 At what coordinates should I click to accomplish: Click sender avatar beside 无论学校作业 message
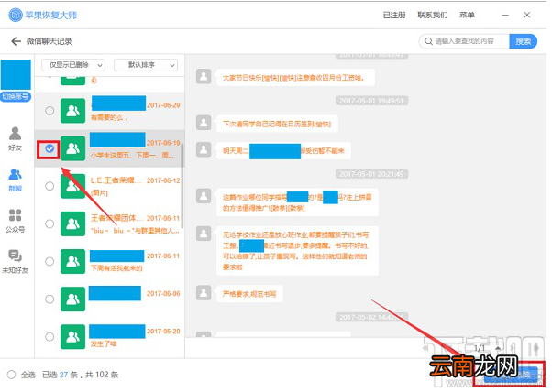[x=204, y=234]
